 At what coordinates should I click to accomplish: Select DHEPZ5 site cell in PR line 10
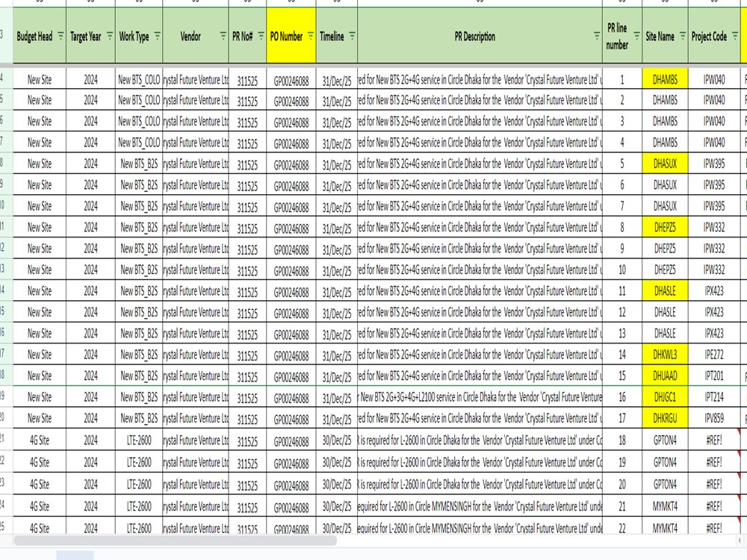pyautogui.click(x=665, y=270)
